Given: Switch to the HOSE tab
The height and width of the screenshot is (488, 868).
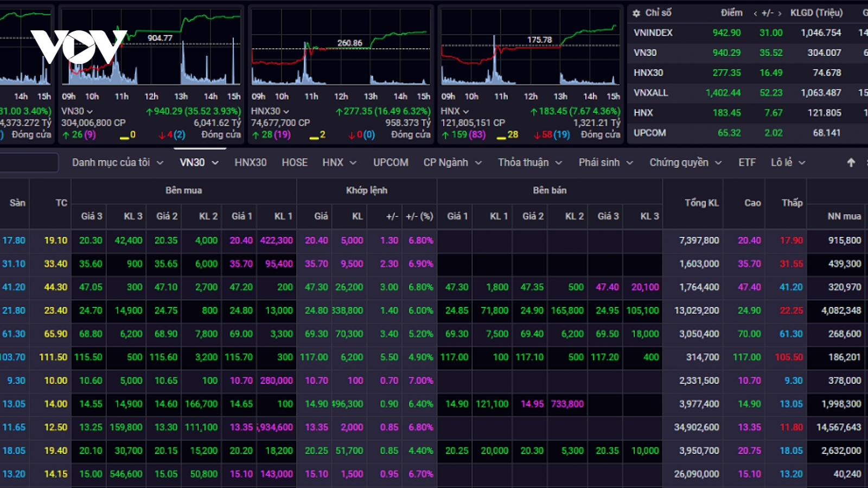Looking at the screenshot, I should coord(295,163).
